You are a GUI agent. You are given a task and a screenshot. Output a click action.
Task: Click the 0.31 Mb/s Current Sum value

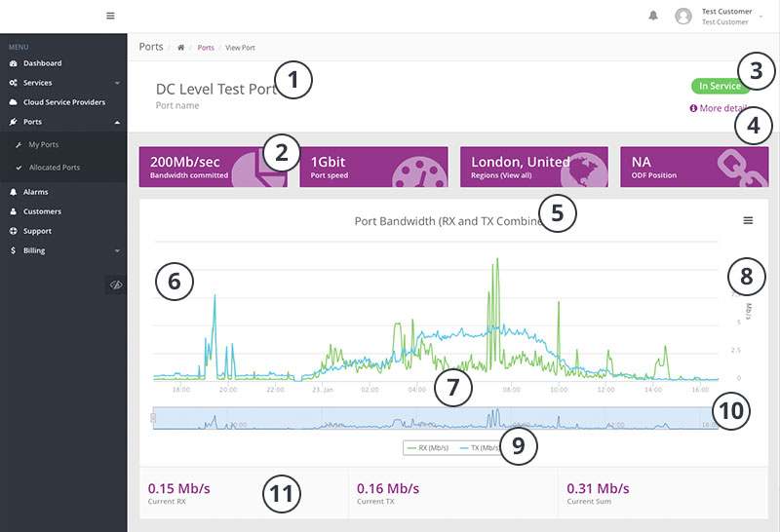tap(598, 489)
